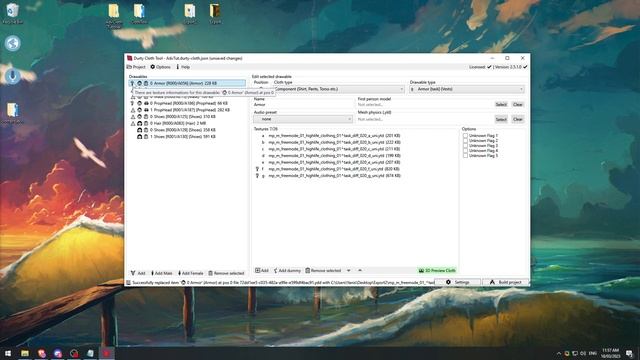Click Select for Mesh physics
This screenshot has height=360, width=640.
point(501,119)
